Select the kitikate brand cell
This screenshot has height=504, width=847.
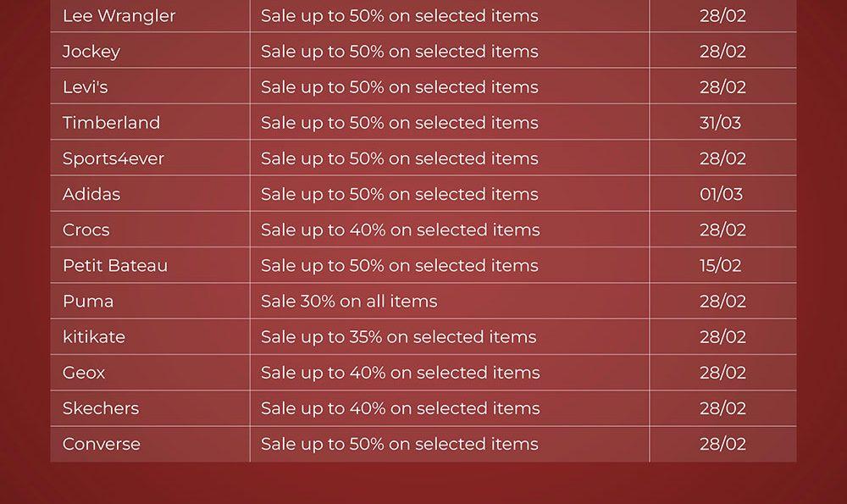pyautogui.click(x=94, y=336)
